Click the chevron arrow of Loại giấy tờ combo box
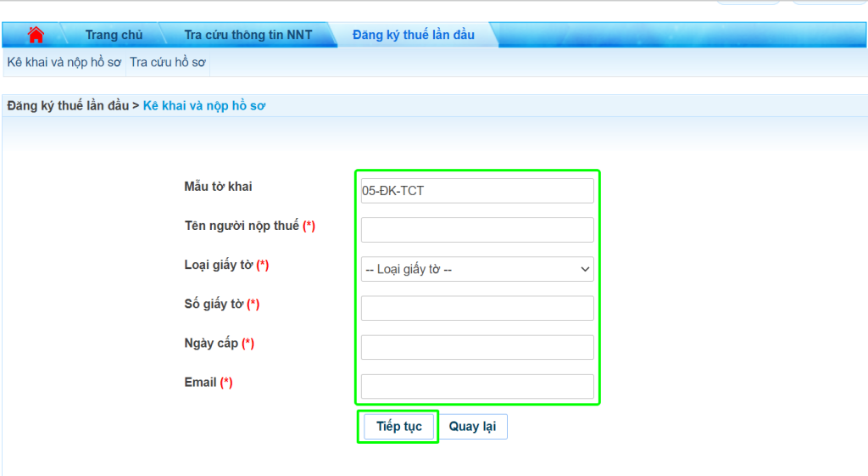Image resolution: width=868 pixels, height=476 pixels. [x=585, y=269]
